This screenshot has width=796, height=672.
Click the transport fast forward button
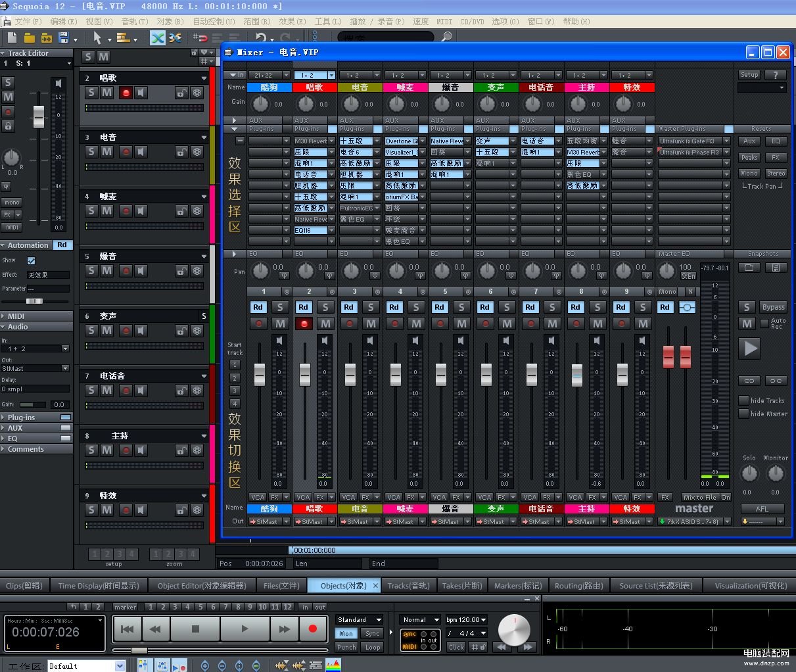pos(284,629)
